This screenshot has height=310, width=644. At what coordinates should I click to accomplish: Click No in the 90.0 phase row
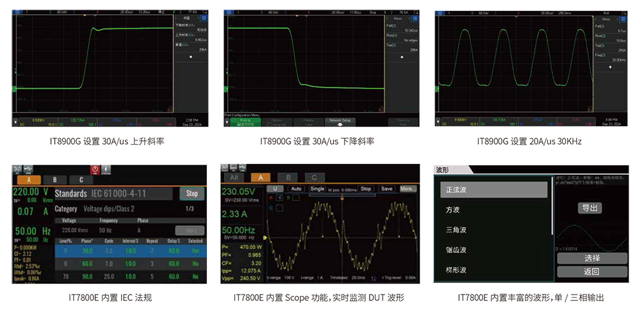(x=195, y=277)
